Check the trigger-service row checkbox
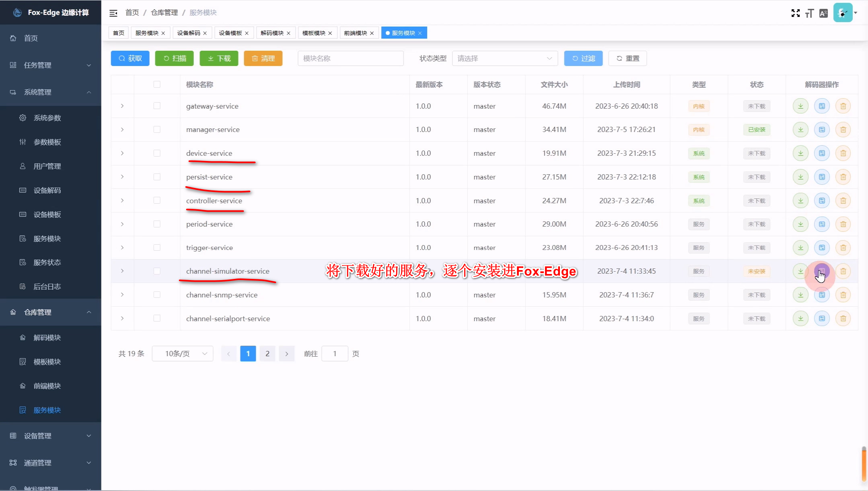Image resolution: width=868 pixels, height=491 pixels. (157, 248)
